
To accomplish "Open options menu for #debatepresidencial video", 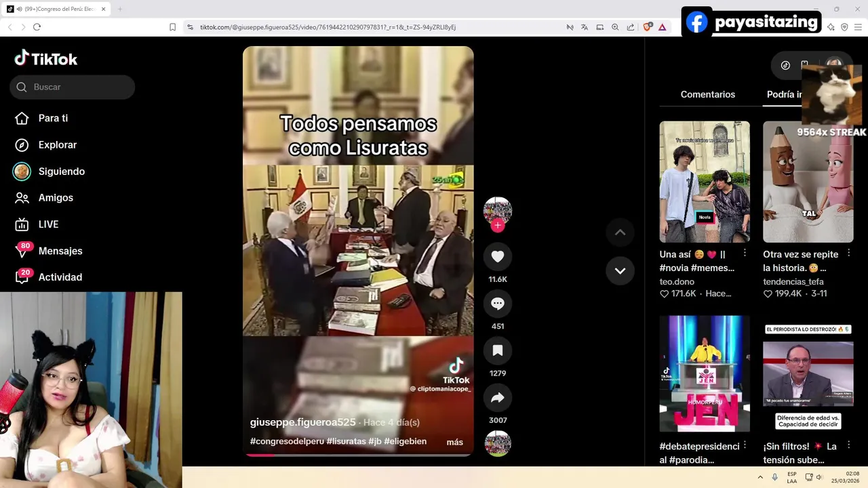I will point(745,445).
